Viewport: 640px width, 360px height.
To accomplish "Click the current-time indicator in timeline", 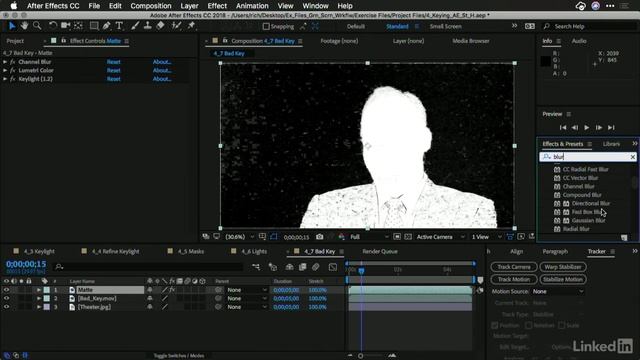I will pyautogui.click(x=361, y=271).
